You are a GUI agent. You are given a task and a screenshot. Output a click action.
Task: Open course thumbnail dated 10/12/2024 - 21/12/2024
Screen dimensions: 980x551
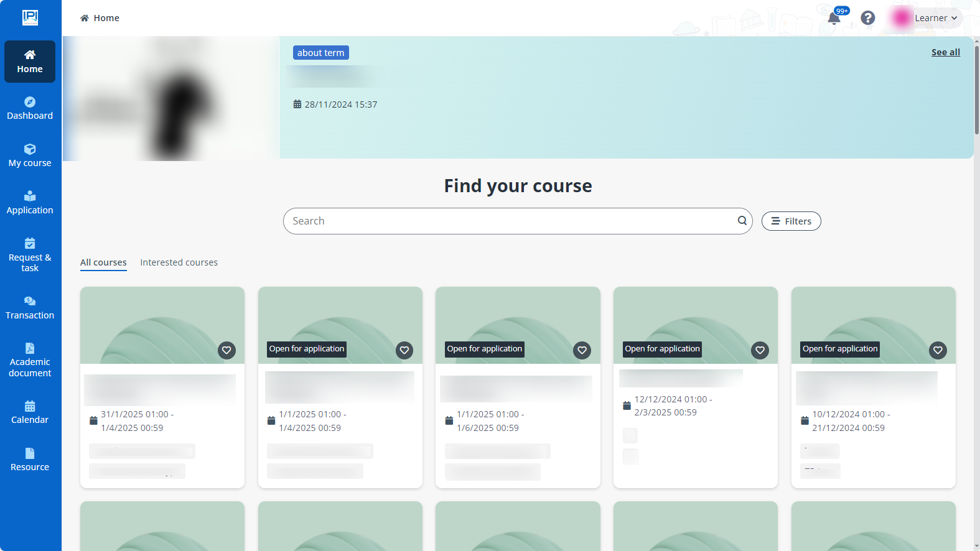click(874, 325)
